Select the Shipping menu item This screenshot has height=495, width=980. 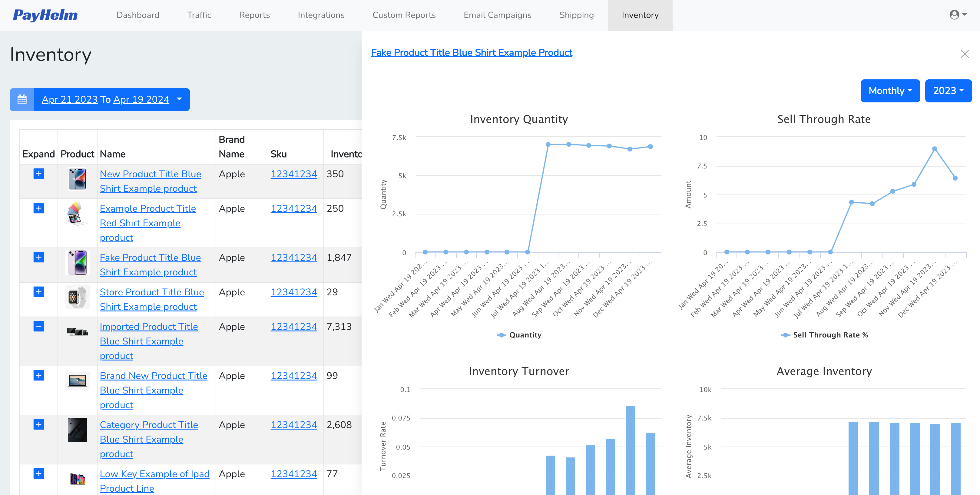pyautogui.click(x=576, y=15)
